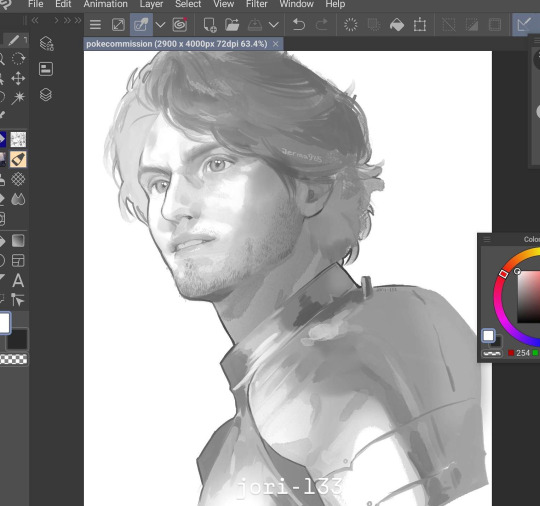The height and width of the screenshot is (506, 540).
Task: Select the Rotate view tool
Action: [x=18, y=59]
